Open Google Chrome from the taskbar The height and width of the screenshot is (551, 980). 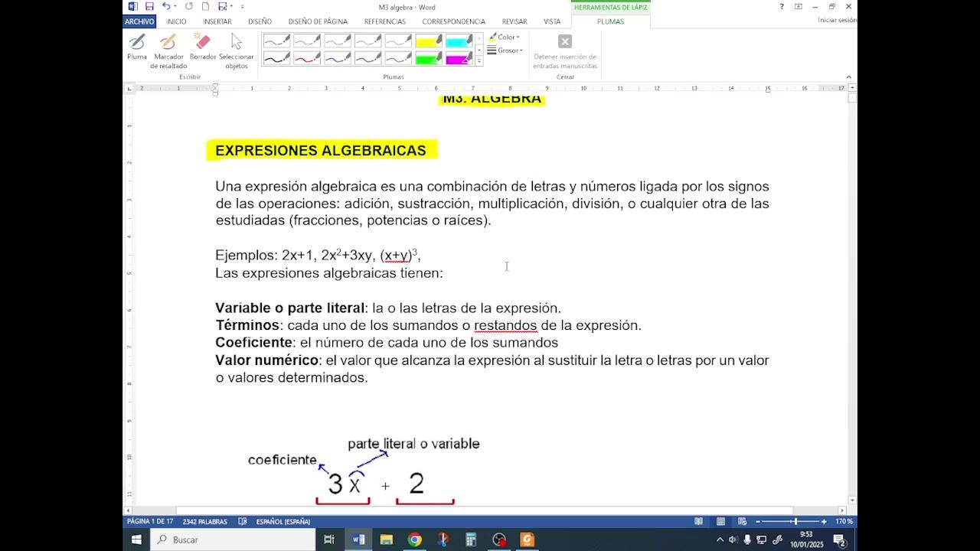[414, 540]
